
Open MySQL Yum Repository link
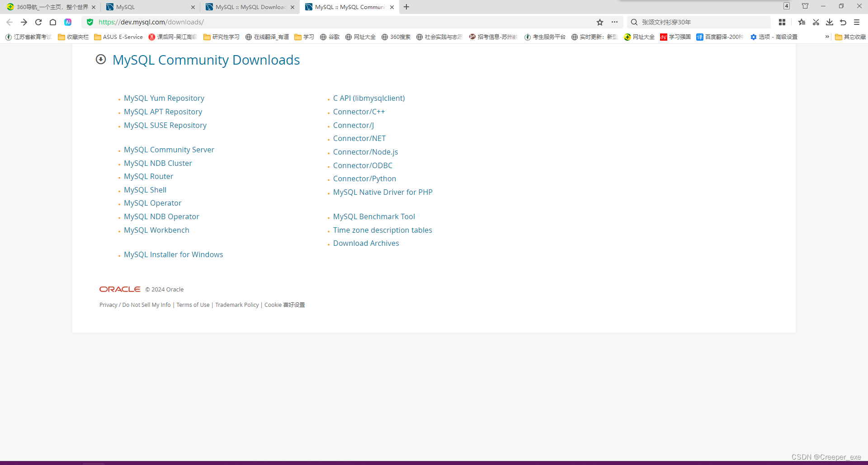[164, 98]
